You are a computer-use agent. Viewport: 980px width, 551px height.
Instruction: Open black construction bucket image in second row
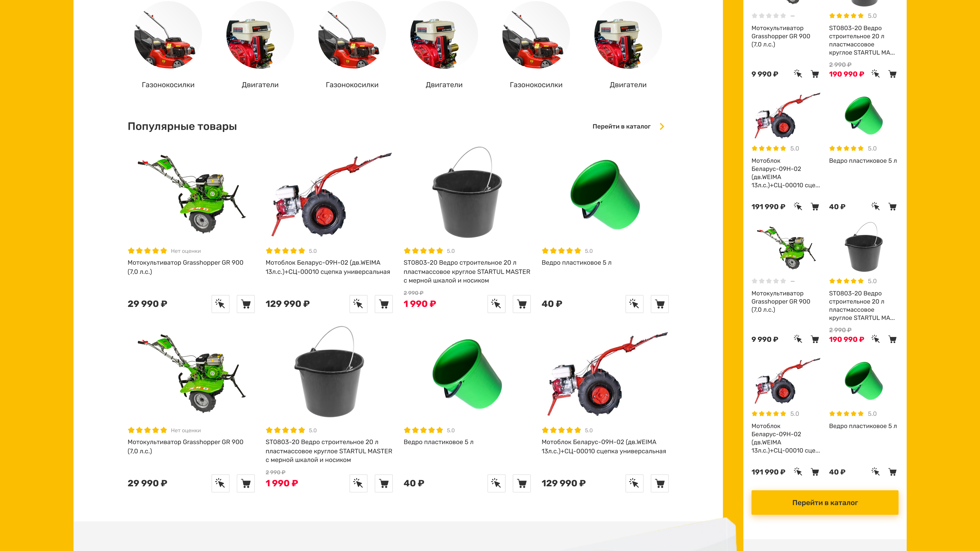click(x=329, y=371)
